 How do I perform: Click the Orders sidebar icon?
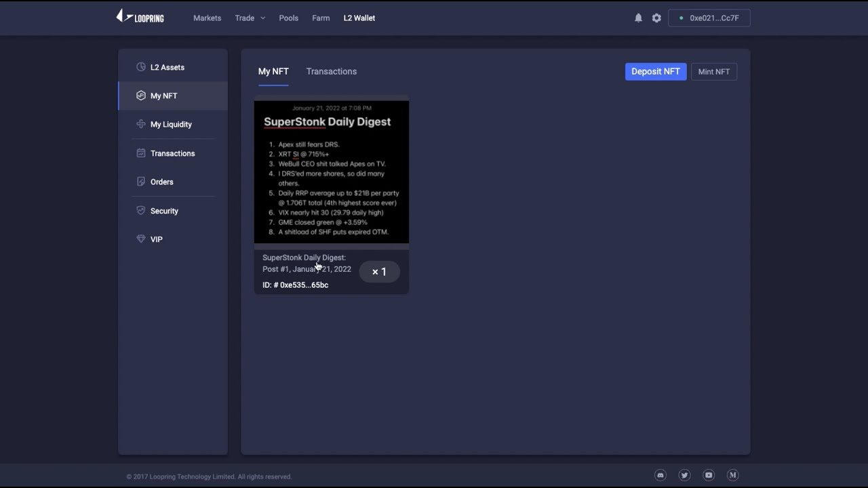141,182
